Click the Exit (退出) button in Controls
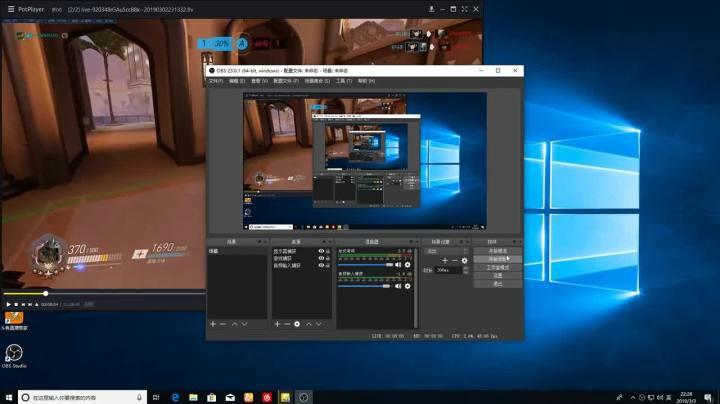720x404 pixels. pos(498,284)
